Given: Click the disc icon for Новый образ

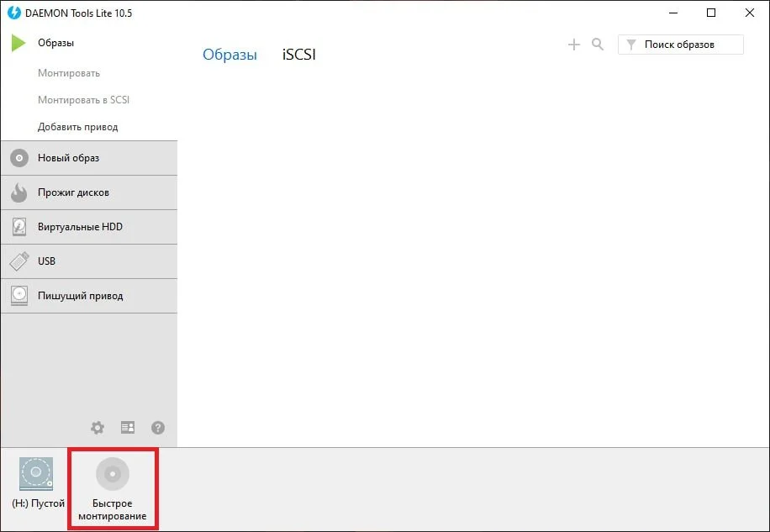Looking at the screenshot, I should tap(19, 158).
